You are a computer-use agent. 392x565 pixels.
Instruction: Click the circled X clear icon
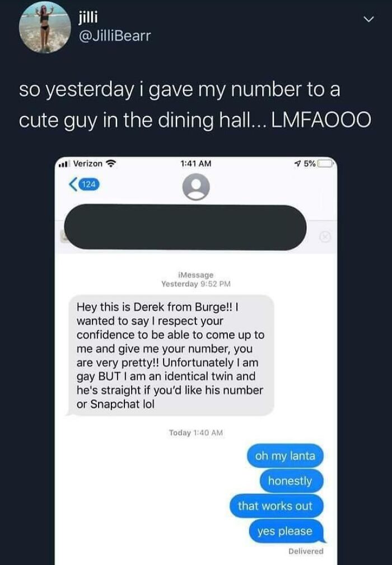tap(325, 237)
